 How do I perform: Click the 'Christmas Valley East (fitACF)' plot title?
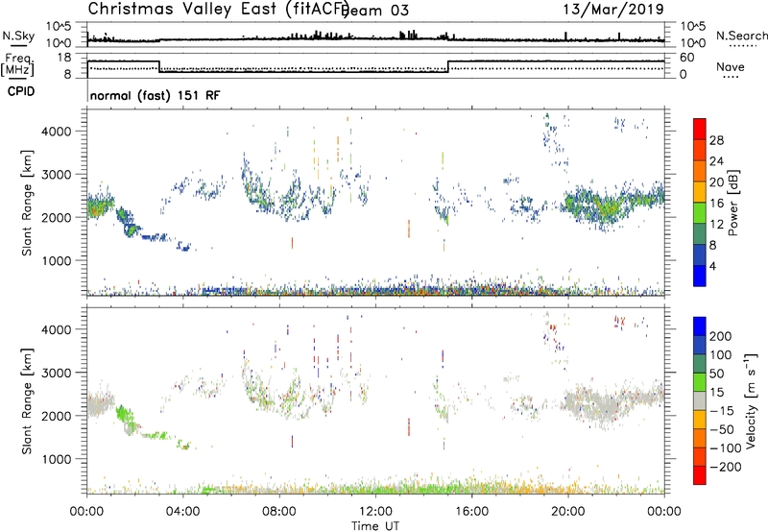pos(219,9)
